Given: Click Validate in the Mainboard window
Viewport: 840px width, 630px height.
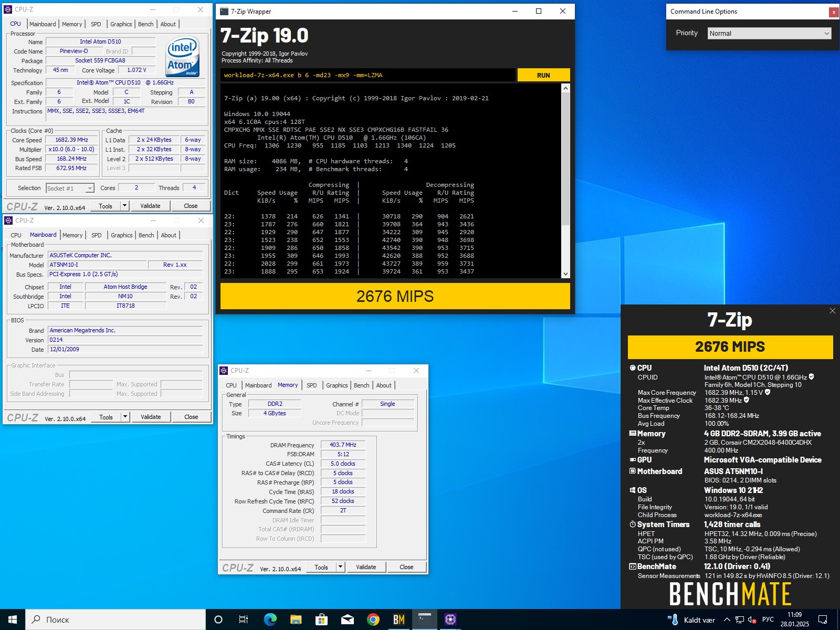Looking at the screenshot, I should tap(151, 417).
